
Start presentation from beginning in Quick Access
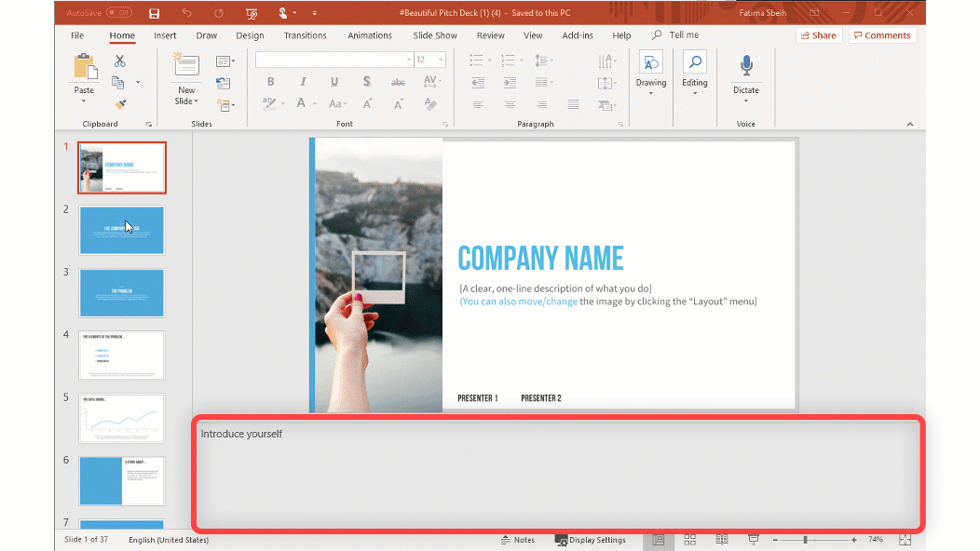pos(252,13)
